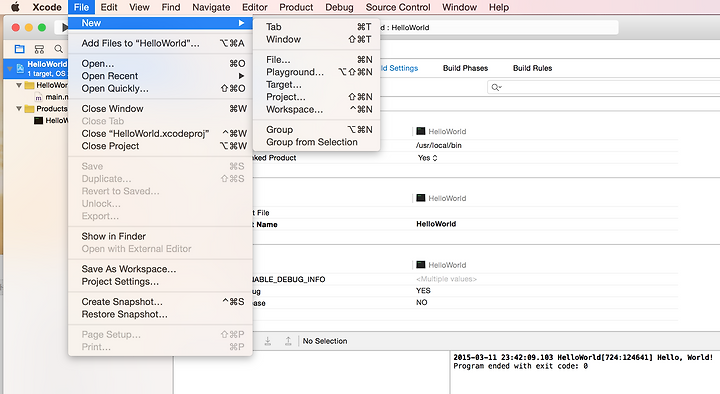Choose New File… from submenu

pyautogui.click(x=317, y=59)
